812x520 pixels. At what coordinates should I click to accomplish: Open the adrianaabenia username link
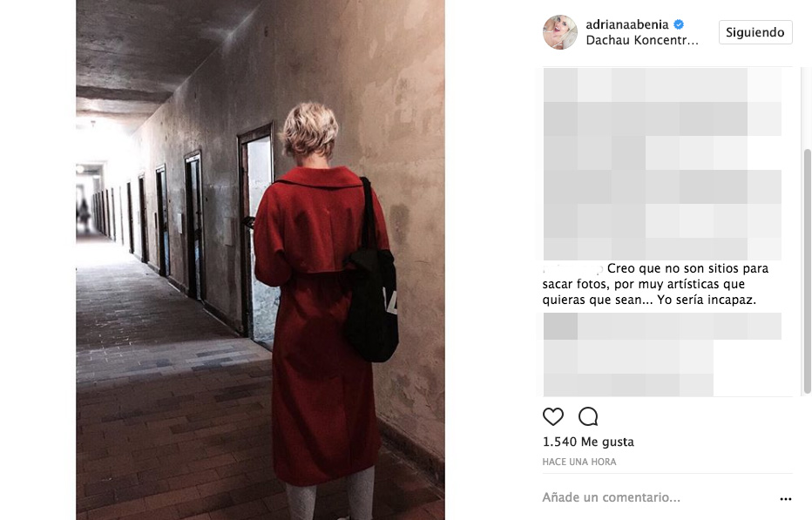click(626, 24)
